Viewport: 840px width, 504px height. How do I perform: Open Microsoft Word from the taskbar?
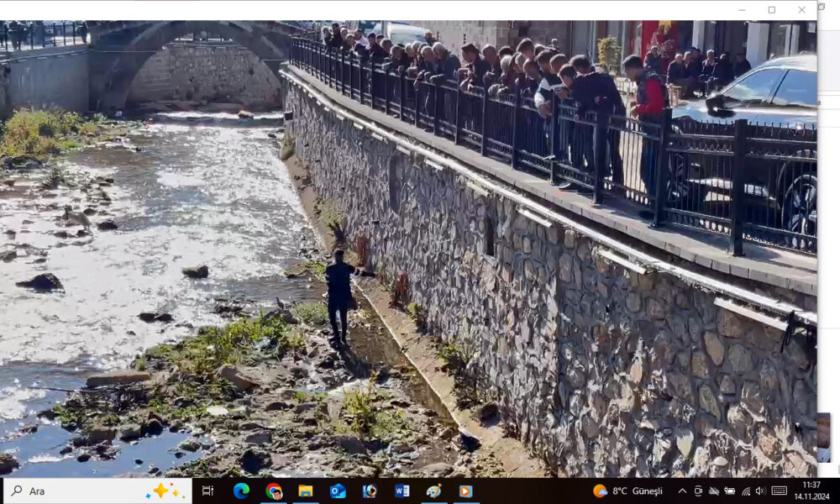coord(402,491)
